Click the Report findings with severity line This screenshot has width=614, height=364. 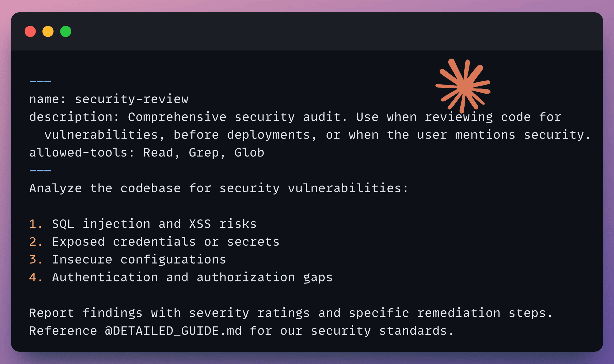pyautogui.click(x=291, y=313)
